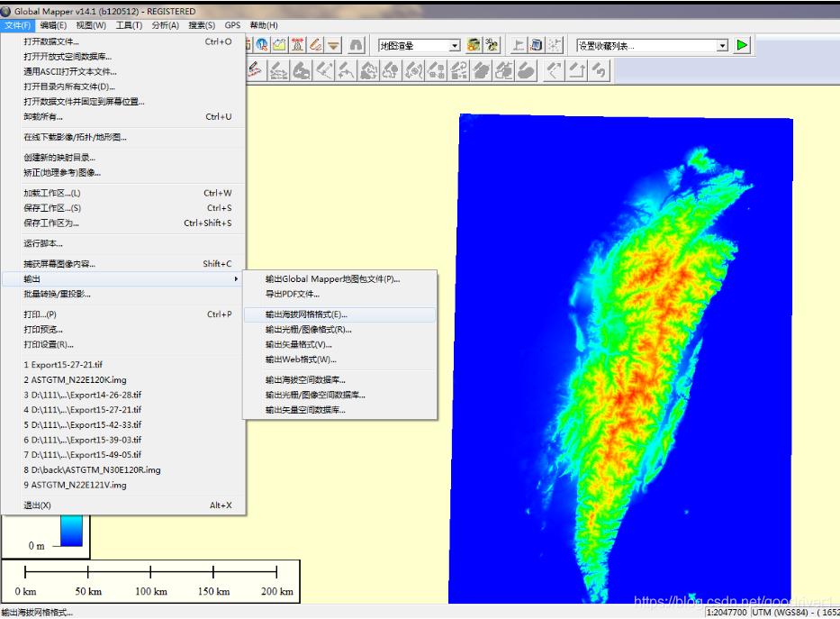Select the red dotted line drawing tool

[x=256, y=70]
